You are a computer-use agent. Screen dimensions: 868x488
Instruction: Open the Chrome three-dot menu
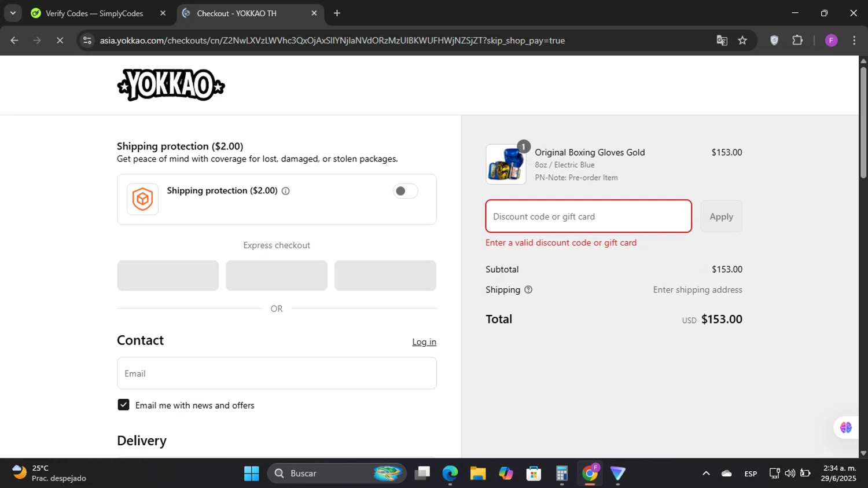[854, 41]
